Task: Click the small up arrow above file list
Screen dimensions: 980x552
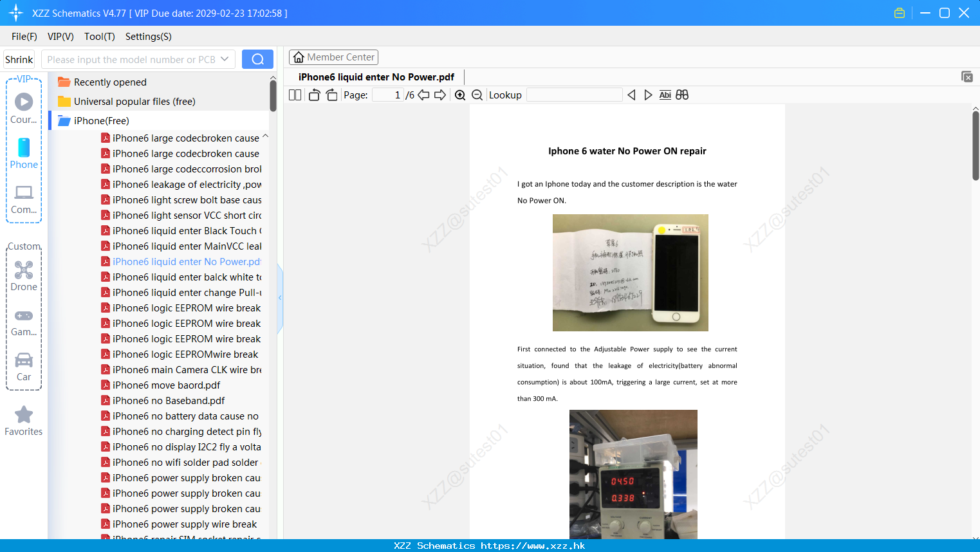Action: (265, 136)
